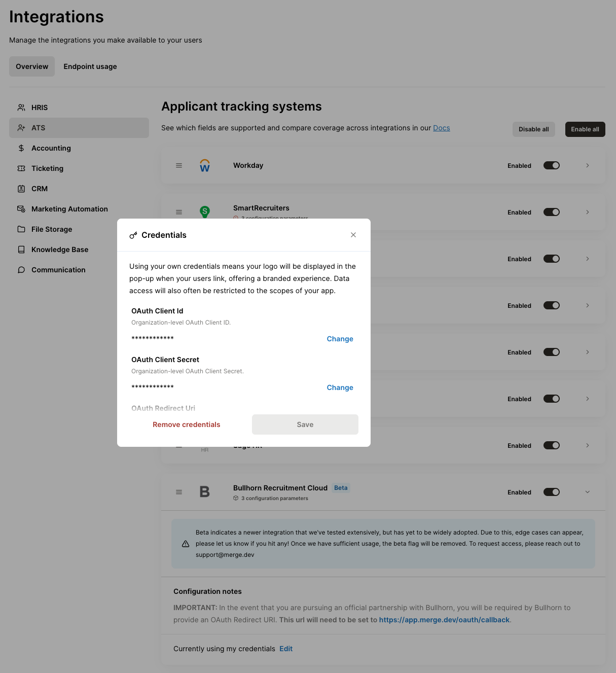Viewport: 616px width, 673px height.
Task: Select the CRM sidebar icon
Action: (x=21, y=188)
